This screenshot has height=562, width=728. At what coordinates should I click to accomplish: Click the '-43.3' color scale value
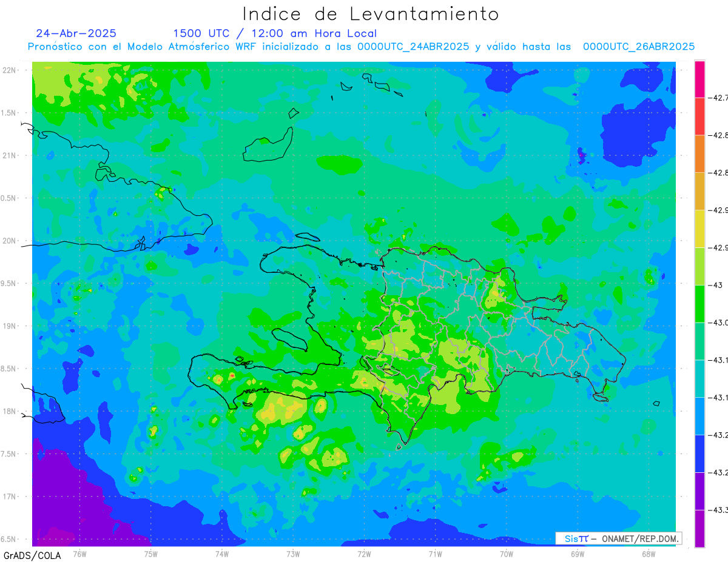click(x=719, y=510)
